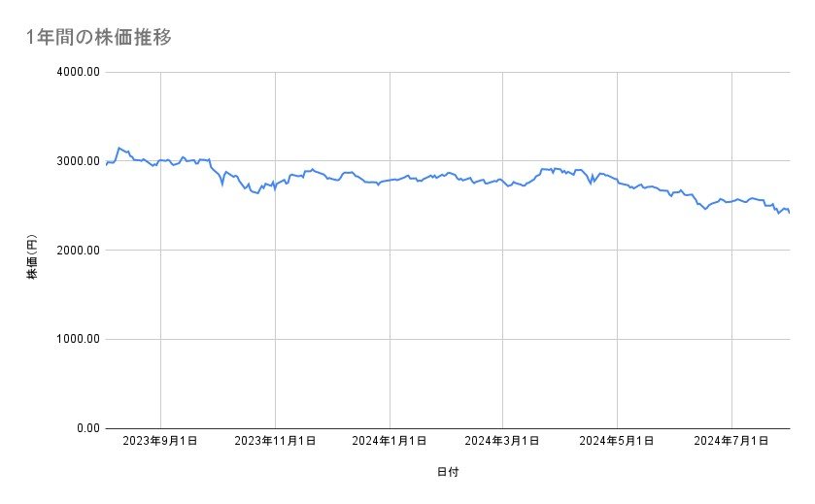815x504 pixels.
Task: Click the blue line where it crosses the 2024年3月1日 gridline
Action: click(x=503, y=182)
